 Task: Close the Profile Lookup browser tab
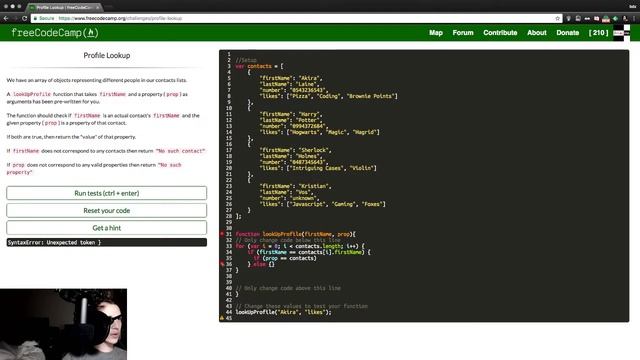tap(98, 7)
